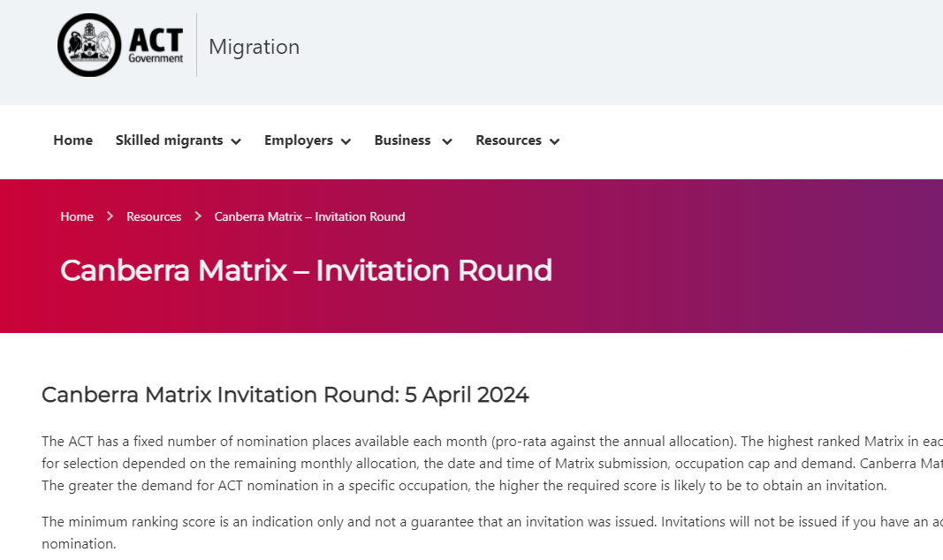Image resolution: width=943 pixels, height=560 pixels.
Task: Open the Resources navigation menu
Action: tap(508, 140)
